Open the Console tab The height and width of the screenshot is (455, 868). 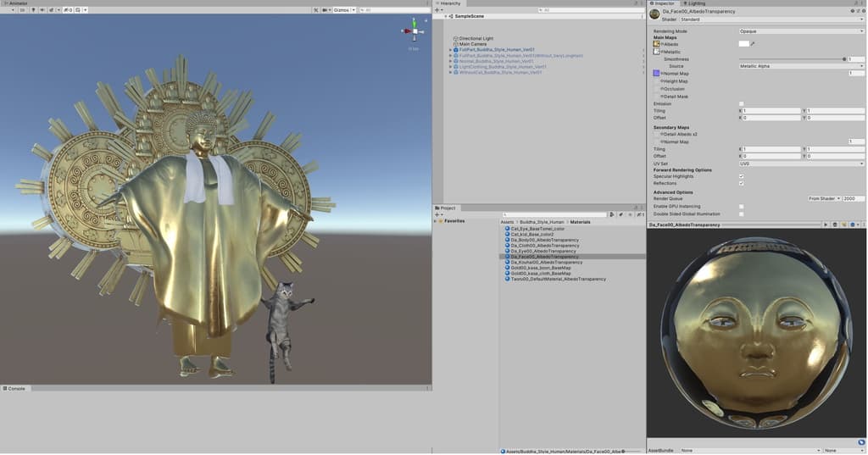tap(17, 388)
